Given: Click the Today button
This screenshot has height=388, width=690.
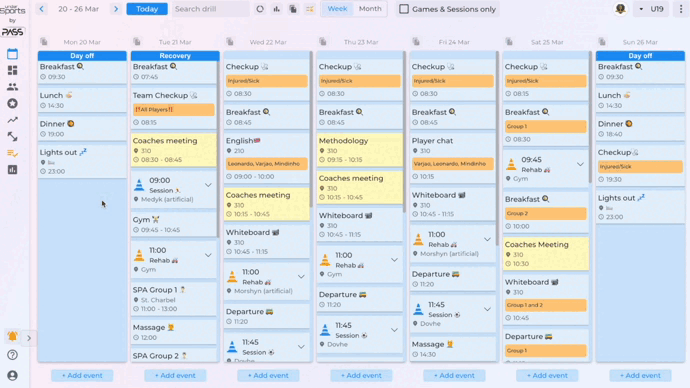Looking at the screenshot, I should click(147, 9).
